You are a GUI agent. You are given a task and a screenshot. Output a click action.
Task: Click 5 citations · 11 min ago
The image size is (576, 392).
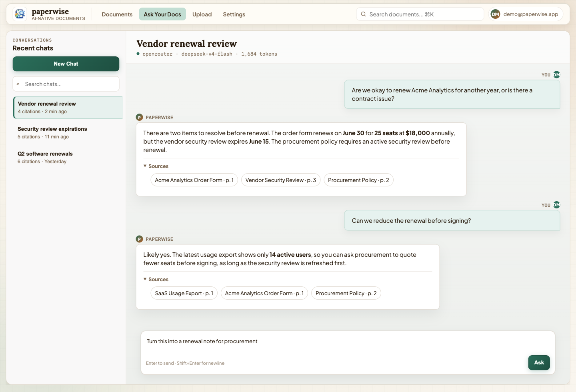coord(43,137)
